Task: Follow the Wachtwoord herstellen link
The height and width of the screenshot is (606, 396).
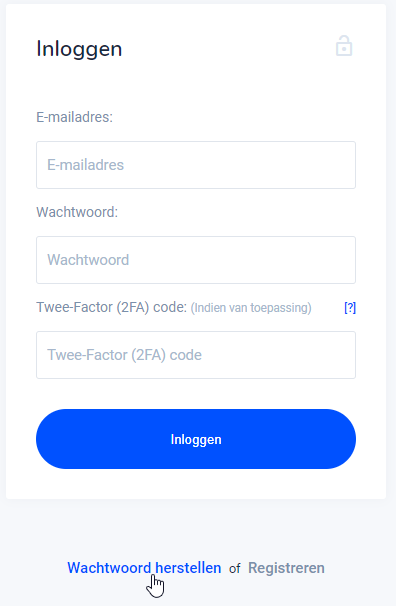Action: pyautogui.click(x=144, y=568)
